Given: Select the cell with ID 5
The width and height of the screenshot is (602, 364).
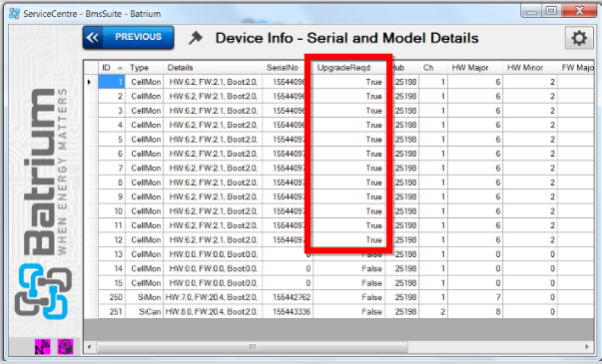Looking at the screenshot, I should 112,140.
